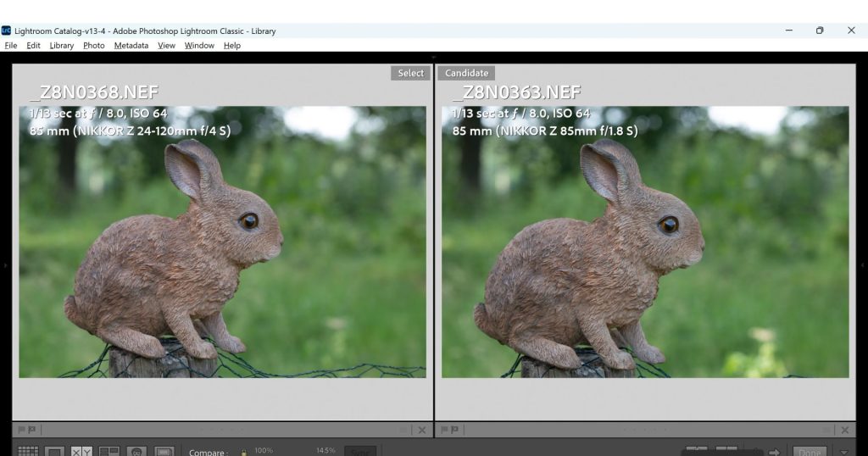
Task: Flag the Candidate photo as picked
Action: 444,430
